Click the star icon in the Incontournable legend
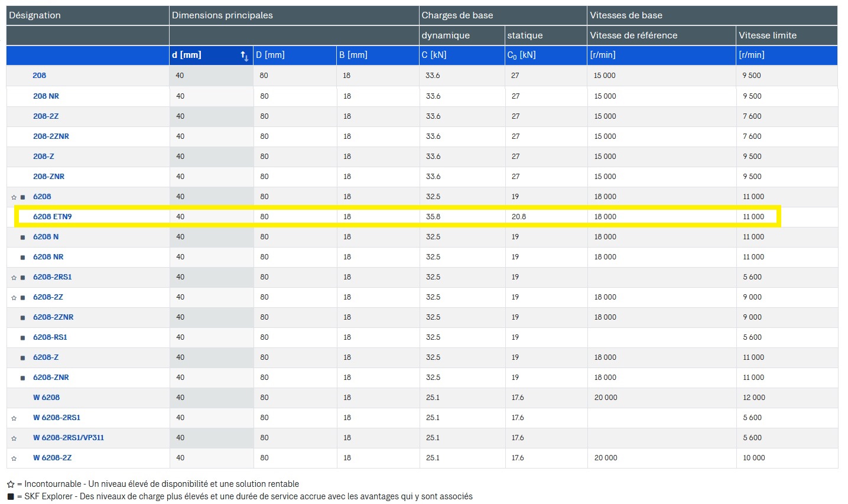 click(x=11, y=485)
